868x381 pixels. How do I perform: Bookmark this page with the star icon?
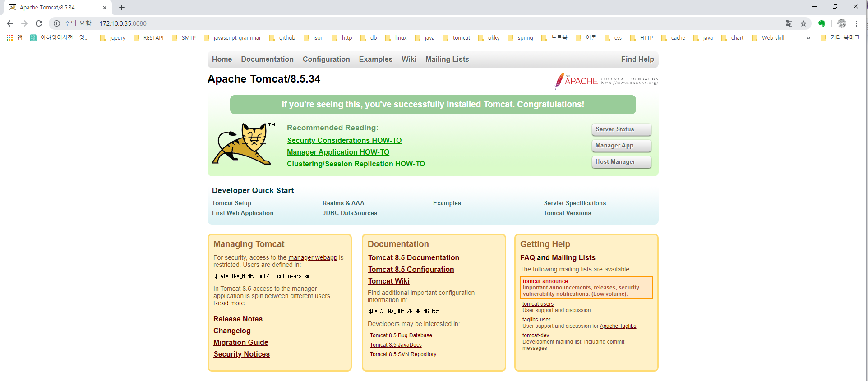point(803,23)
